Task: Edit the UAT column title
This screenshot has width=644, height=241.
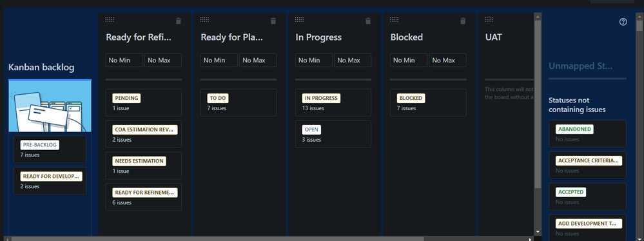Action: pos(494,37)
